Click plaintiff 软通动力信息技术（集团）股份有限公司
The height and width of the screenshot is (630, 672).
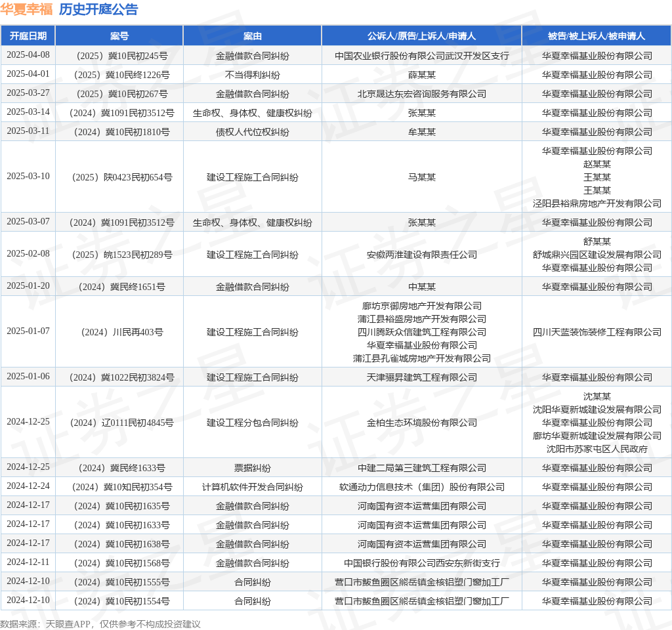point(422,487)
